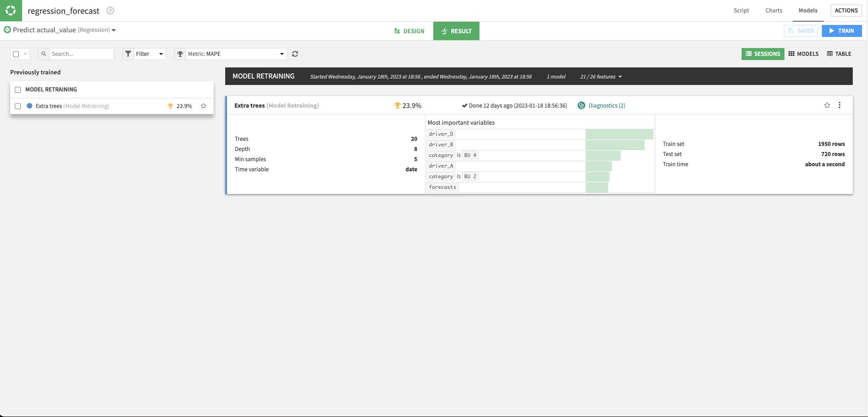Expand the 21/26 features dropdown
Image resolution: width=868 pixels, height=417 pixels.
click(x=600, y=76)
